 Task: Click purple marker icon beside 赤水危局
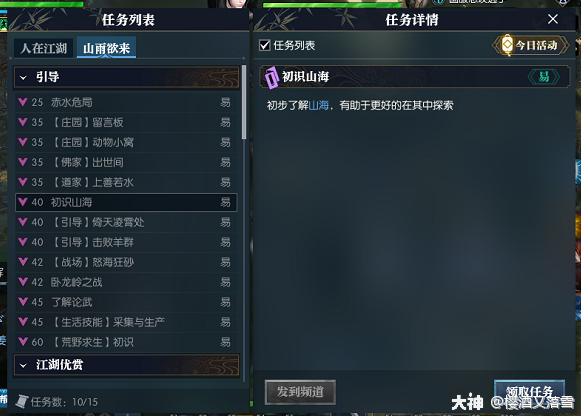pos(23,102)
